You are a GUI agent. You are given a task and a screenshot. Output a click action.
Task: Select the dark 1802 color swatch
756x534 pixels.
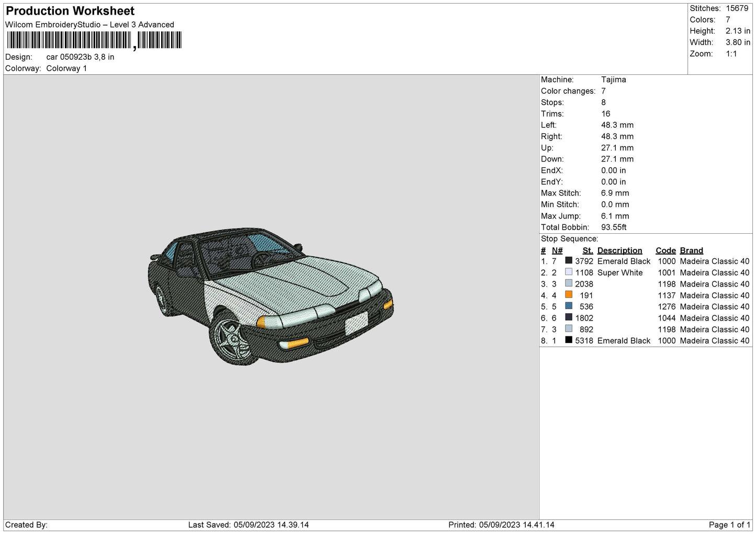pos(569,317)
